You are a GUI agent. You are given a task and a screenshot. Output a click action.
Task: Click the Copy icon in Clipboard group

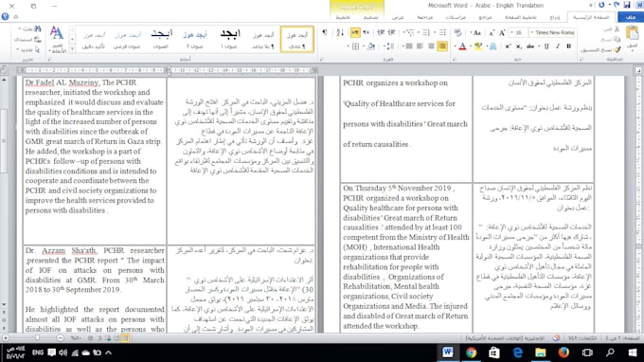coord(617,40)
